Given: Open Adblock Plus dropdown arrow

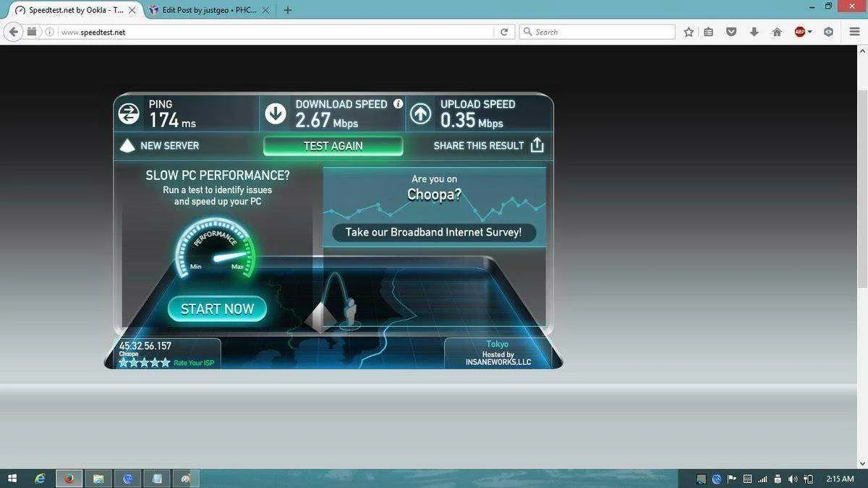Looking at the screenshot, I should tap(809, 32).
